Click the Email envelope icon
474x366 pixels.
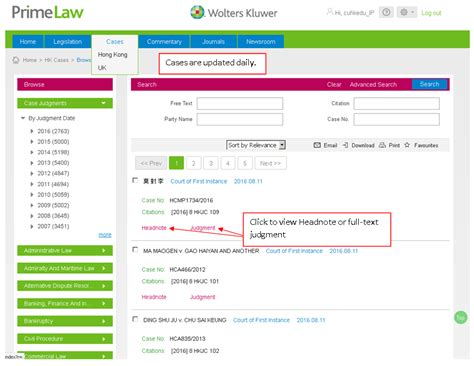(x=317, y=145)
